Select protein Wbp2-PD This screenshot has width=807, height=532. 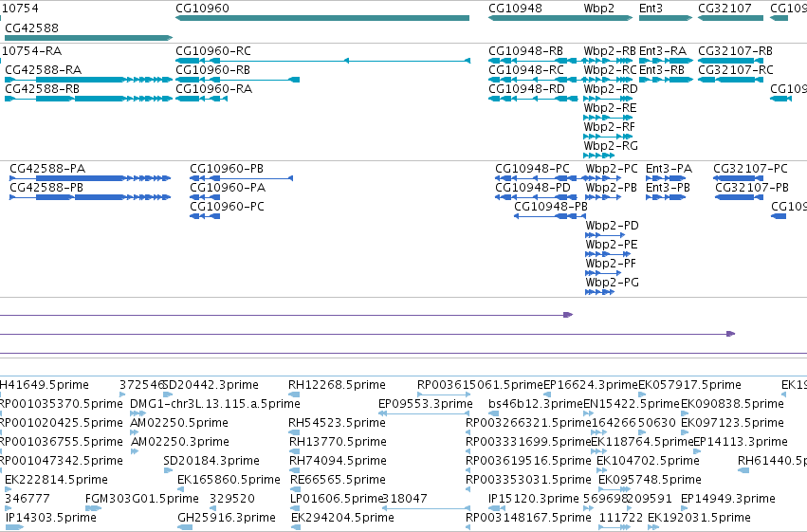tap(612, 226)
